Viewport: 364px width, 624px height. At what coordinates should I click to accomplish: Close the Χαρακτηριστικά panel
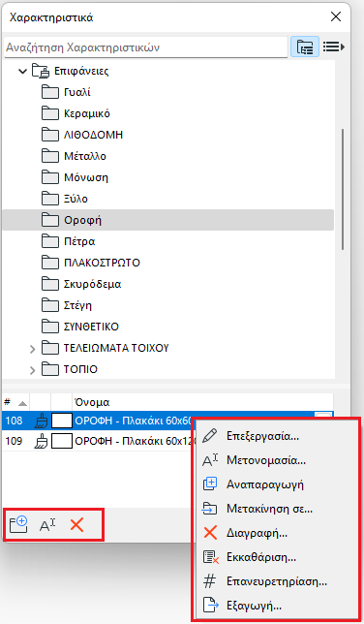336,16
